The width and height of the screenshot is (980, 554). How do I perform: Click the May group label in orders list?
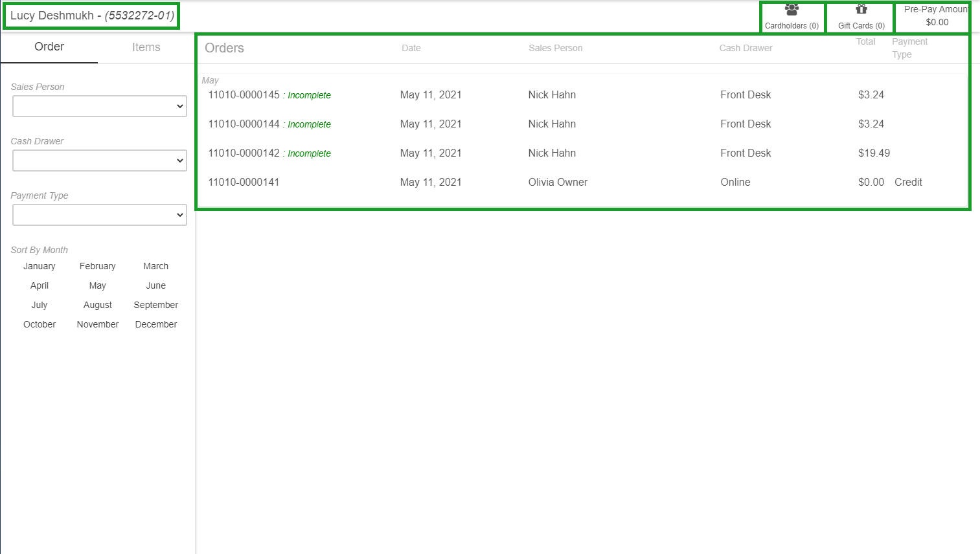tap(210, 80)
